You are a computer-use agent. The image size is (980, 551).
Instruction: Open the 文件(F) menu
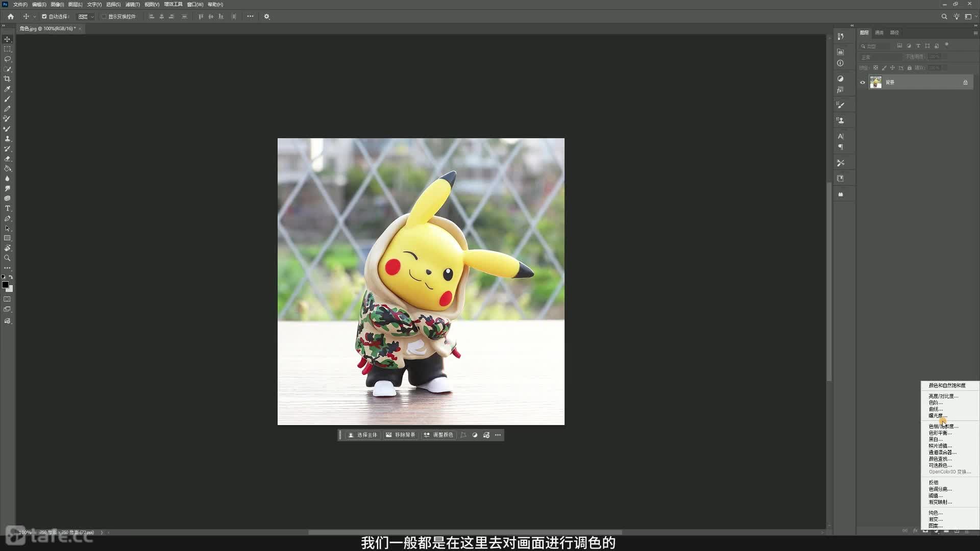20,5
